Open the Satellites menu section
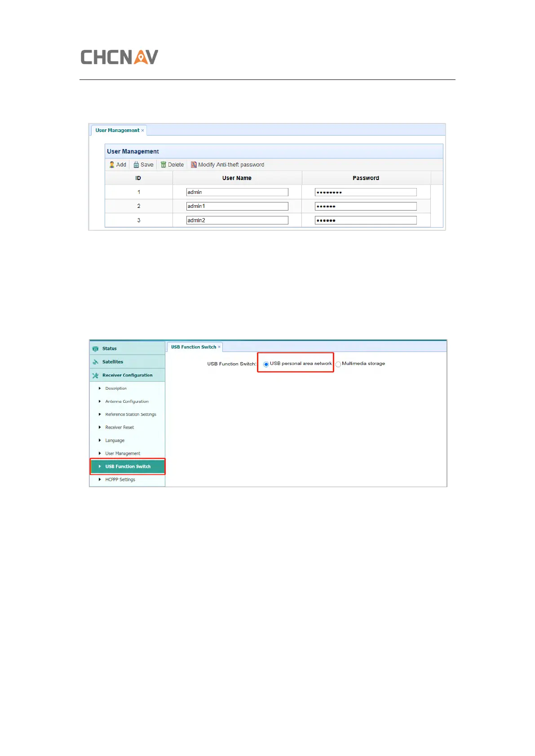535x756 pixels. click(x=128, y=362)
